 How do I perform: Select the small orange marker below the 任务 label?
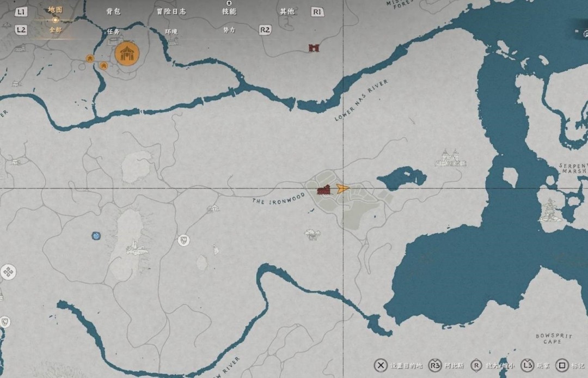click(103, 65)
